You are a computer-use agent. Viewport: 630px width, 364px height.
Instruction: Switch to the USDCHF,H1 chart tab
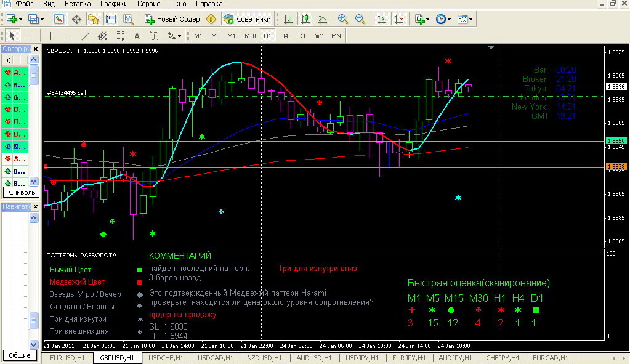click(x=166, y=358)
